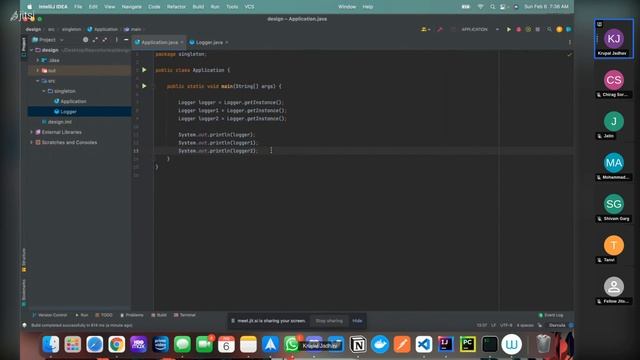Collapse the design root project node
The height and width of the screenshot is (360, 640).
click(32, 50)
